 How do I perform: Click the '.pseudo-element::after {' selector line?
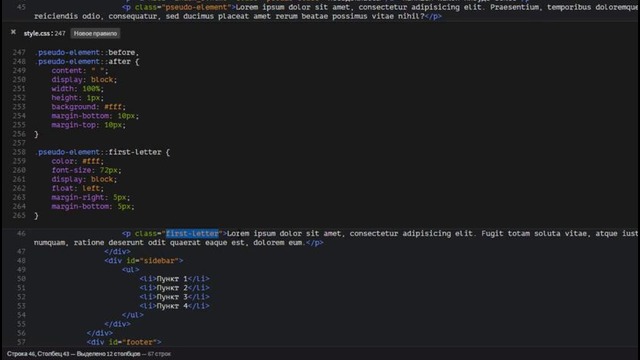click(x=87, y=62)
